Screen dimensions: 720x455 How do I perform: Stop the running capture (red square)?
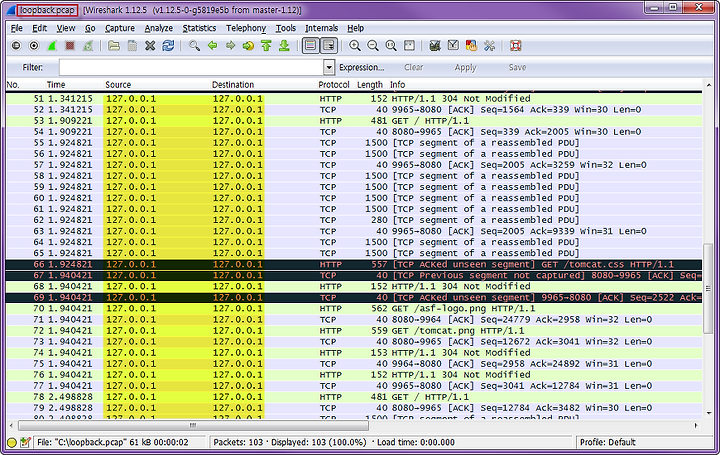pos(70,45)
